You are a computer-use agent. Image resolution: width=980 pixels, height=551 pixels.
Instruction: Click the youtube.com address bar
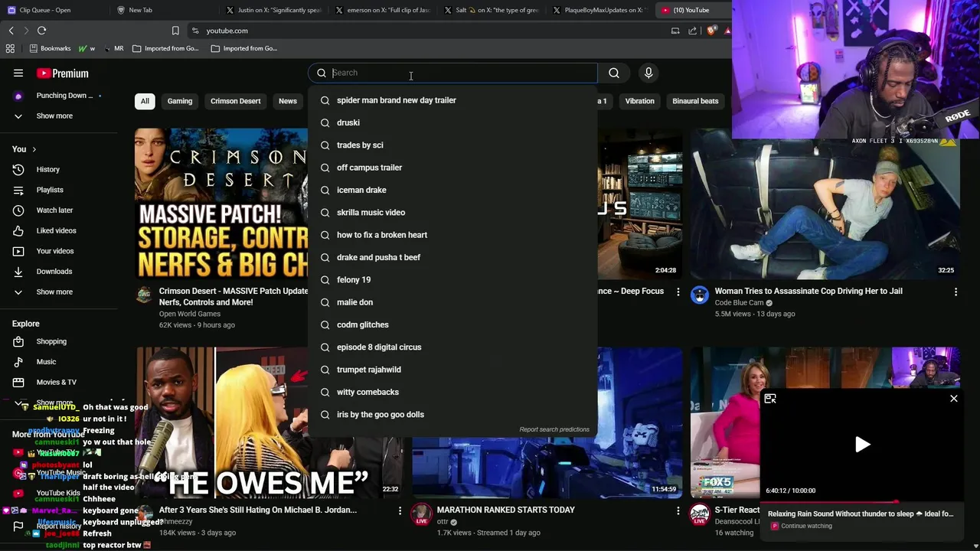pos(227,31)
